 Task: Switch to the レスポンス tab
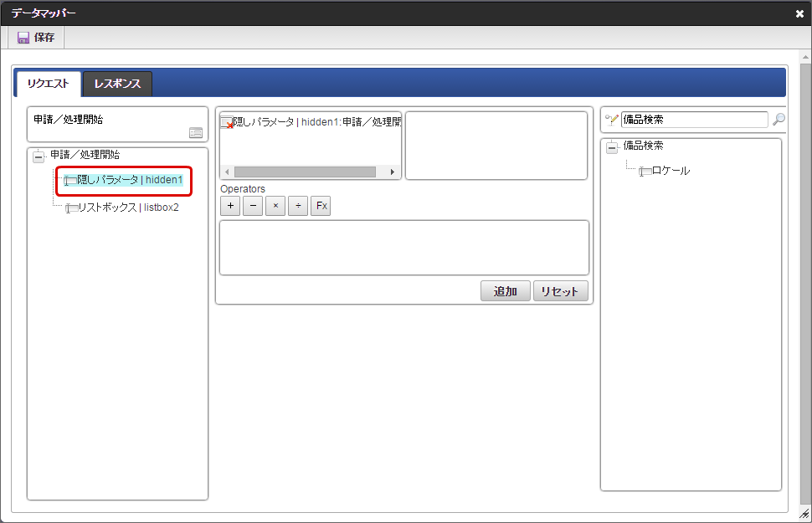pos(117,84)
